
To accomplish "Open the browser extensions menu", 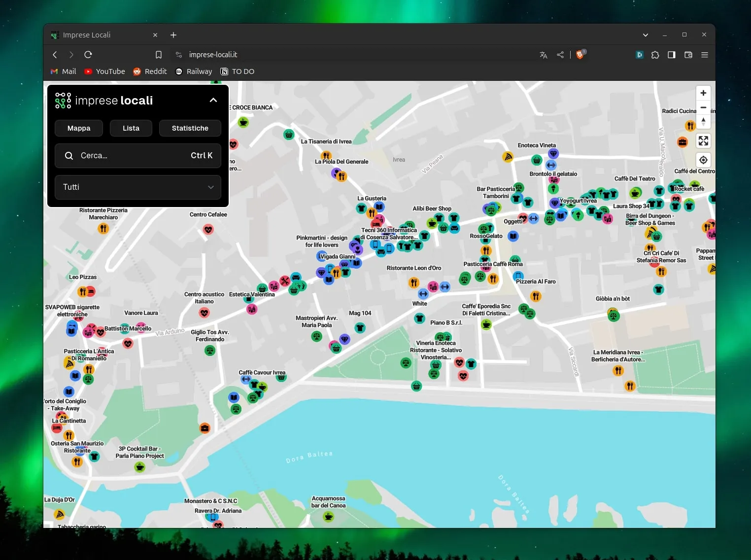I will point(655,55).
